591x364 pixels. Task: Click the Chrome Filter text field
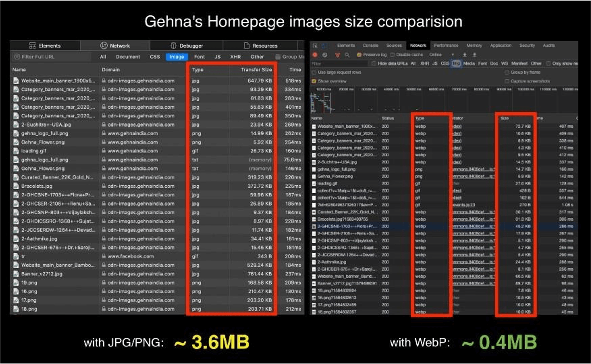[339, 64]
